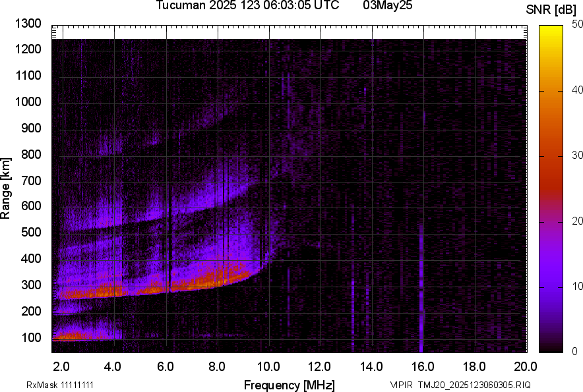Click the range tick label 200
The image size is (583, 392).
(31, 311)
